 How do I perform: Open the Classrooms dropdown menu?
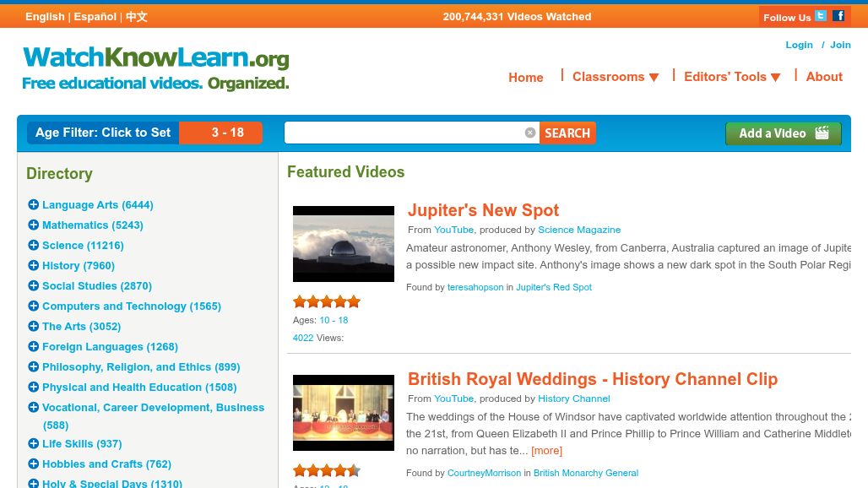click(616, 76)
